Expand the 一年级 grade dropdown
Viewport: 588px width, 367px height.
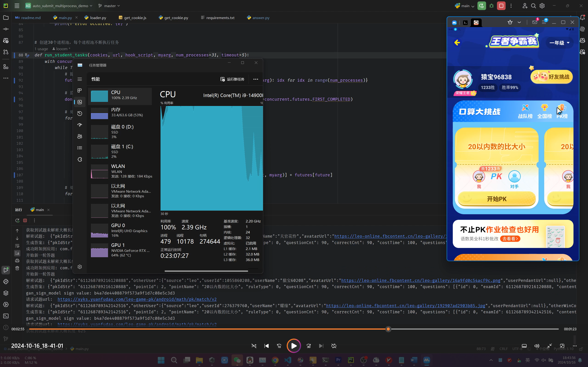pyautogui.click(x=560, y=43)
